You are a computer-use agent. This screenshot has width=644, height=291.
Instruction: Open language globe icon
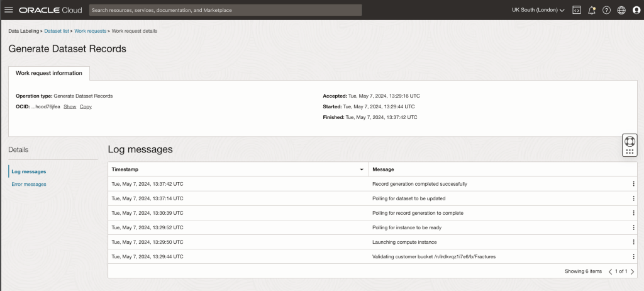coord(621,10)
